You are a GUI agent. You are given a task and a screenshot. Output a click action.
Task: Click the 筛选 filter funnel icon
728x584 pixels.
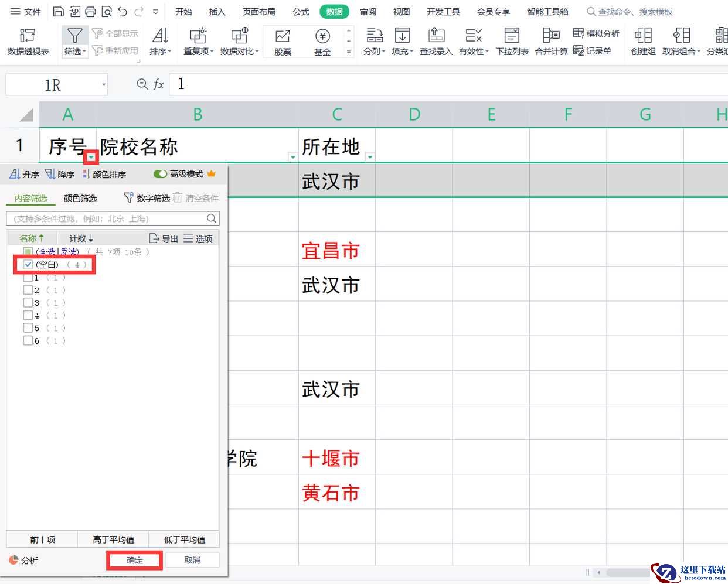74,35
